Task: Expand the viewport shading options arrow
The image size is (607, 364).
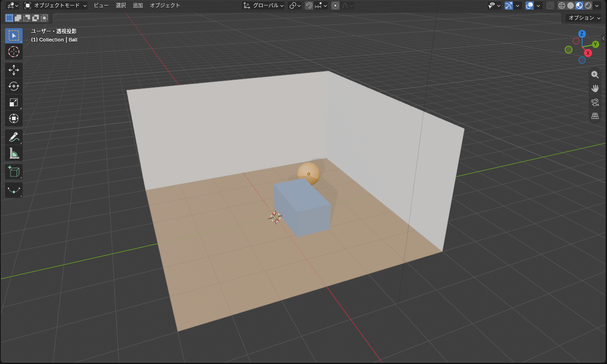Action: 597,6
